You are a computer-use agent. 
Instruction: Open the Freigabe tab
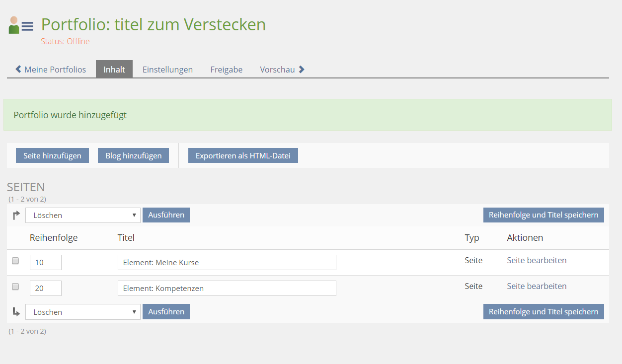[226, 70]
